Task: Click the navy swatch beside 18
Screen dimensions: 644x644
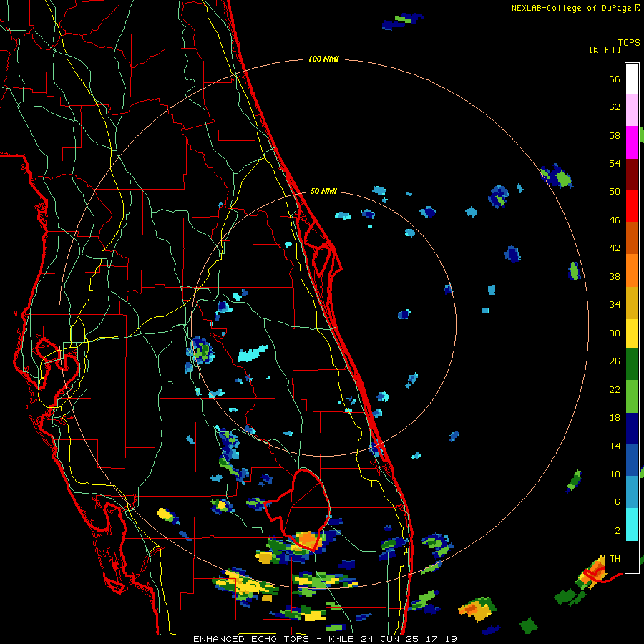Action: point(632,429)
